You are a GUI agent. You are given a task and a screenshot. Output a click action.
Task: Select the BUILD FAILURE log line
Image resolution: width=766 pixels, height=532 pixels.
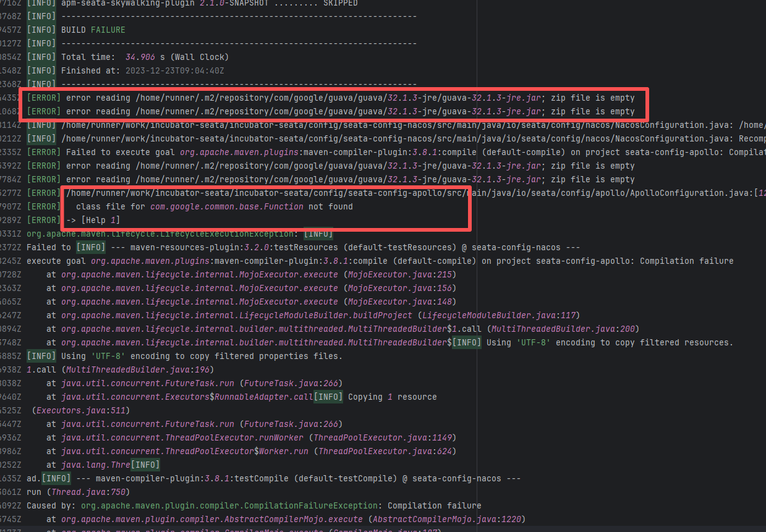(x=93, y=30)
